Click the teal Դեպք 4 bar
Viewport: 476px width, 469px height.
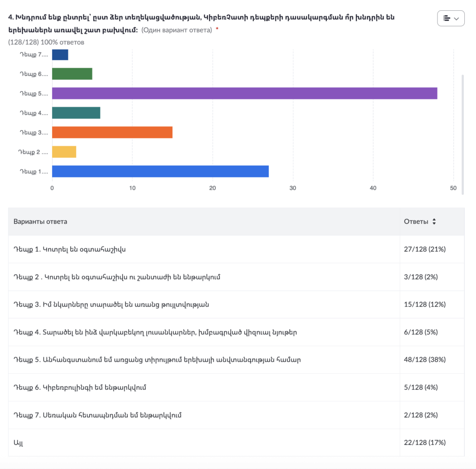click(x=76, y=113)
